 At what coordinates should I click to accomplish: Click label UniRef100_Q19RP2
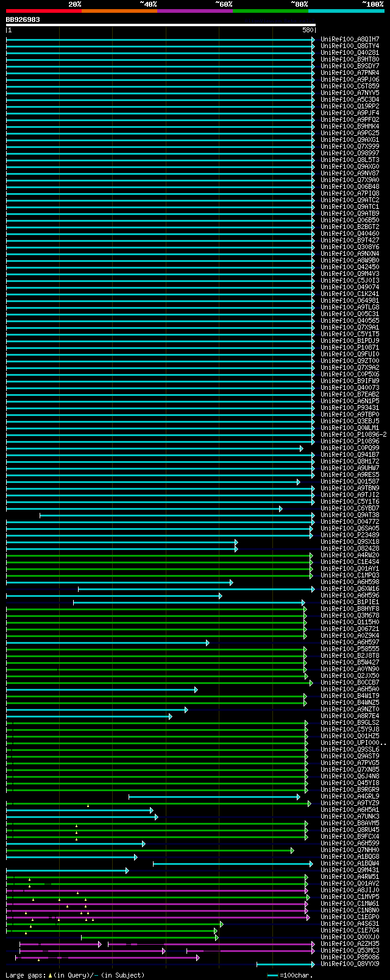click(x=350, y=107)
